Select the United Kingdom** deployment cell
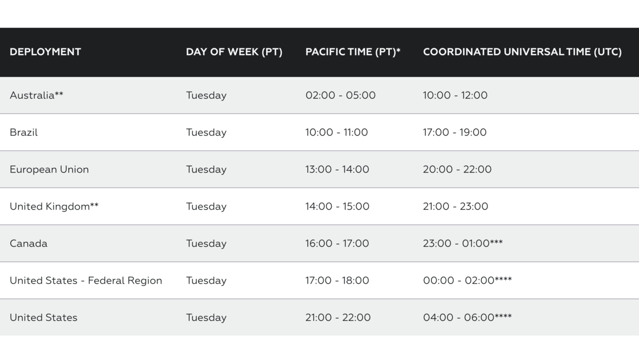This screenshot has height=364, width=639. pos(54,206)
